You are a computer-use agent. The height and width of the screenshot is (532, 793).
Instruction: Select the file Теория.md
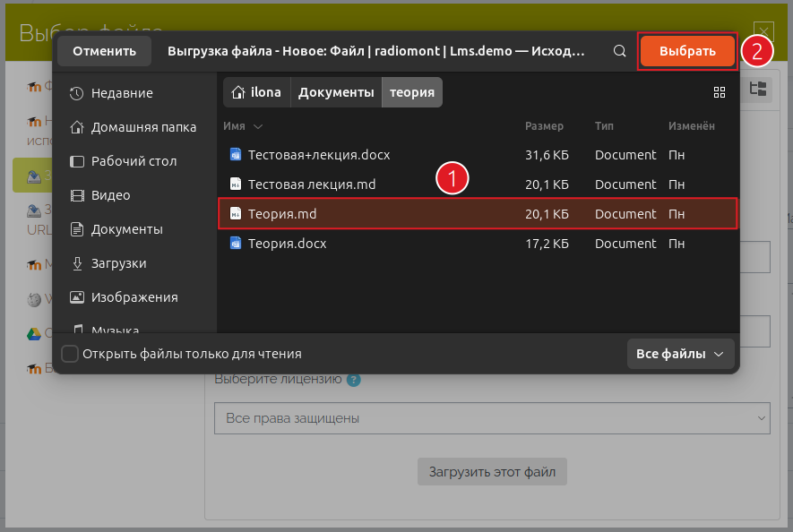[x=282, y=214]
